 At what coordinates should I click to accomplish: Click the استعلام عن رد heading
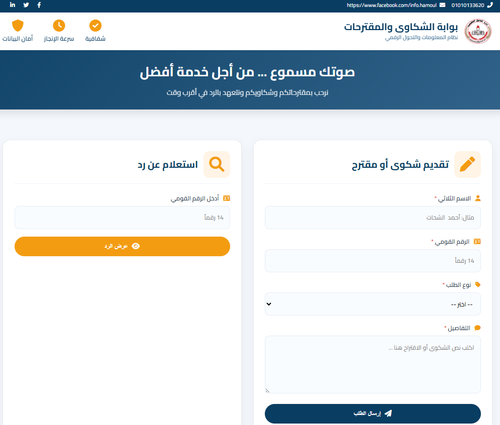[168, 165]
